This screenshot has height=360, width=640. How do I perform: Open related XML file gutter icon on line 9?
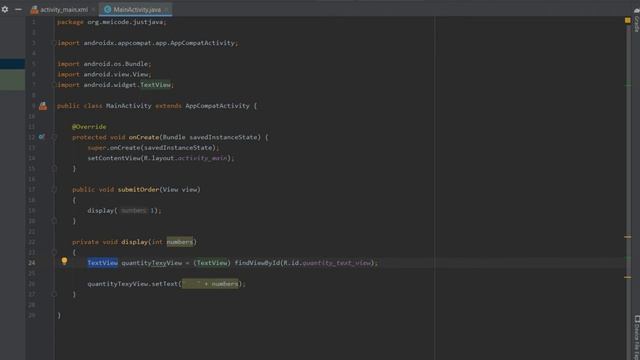click(43, 106)
